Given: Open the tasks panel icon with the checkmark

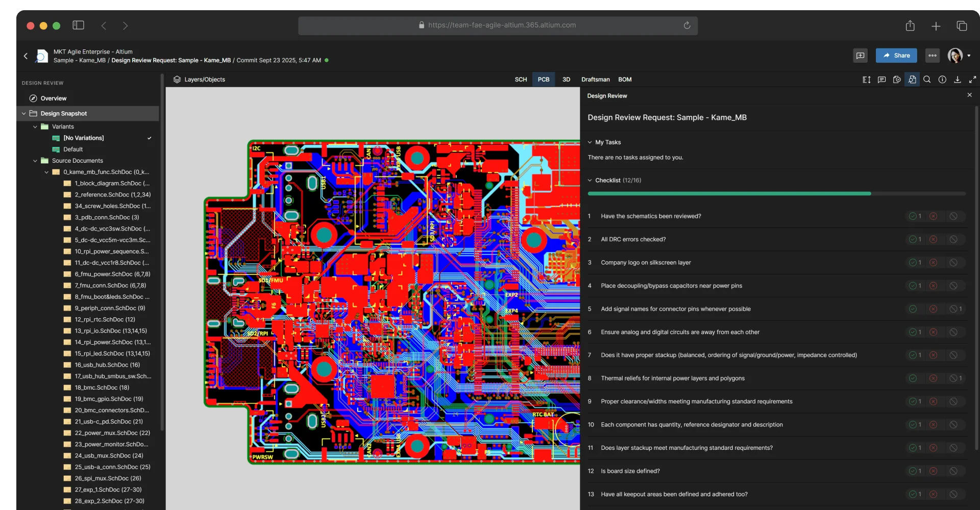Looking at the screenshot, I should [x=897, y=80].
